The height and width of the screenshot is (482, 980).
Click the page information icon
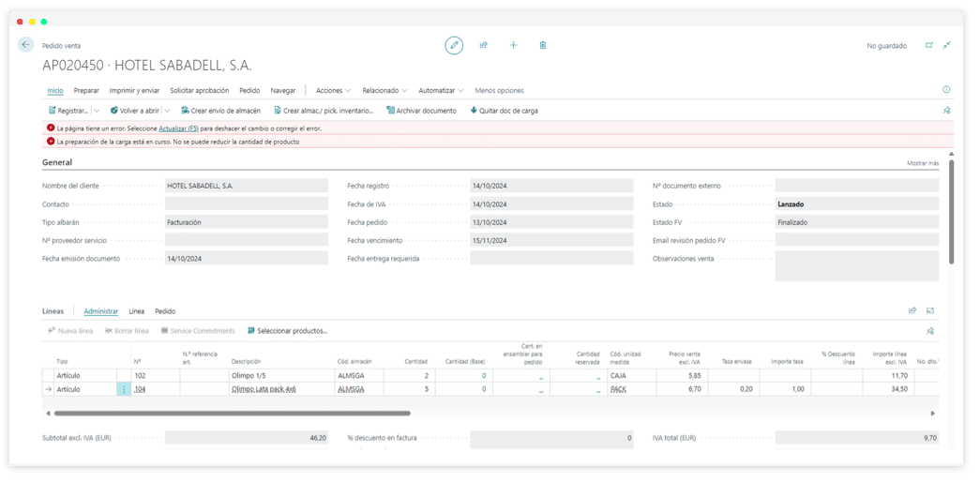click(946, 90)
